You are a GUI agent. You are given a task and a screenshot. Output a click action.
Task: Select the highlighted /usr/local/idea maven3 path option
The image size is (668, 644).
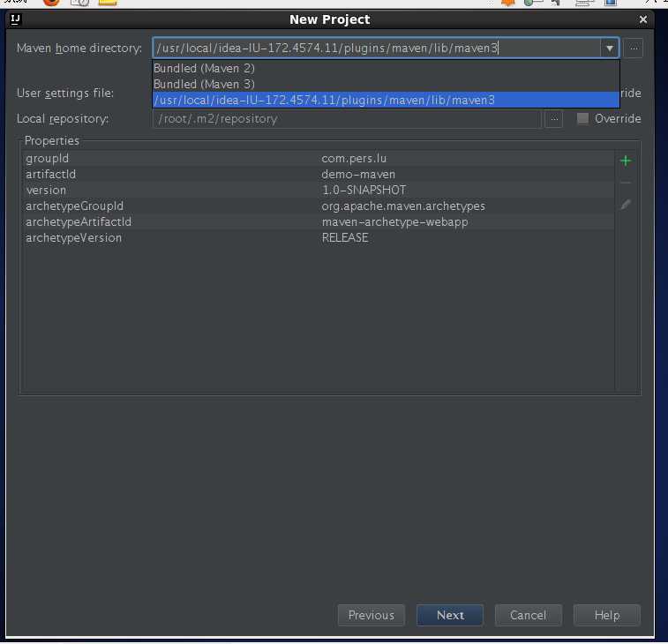[386, 100]
